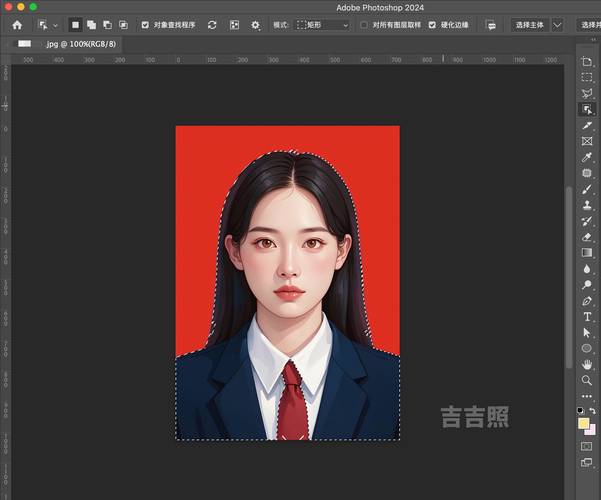The image size is (601, 500).
Task: Swap foreground and background colors
Action: pyautogui.click(x=593, y=411)
